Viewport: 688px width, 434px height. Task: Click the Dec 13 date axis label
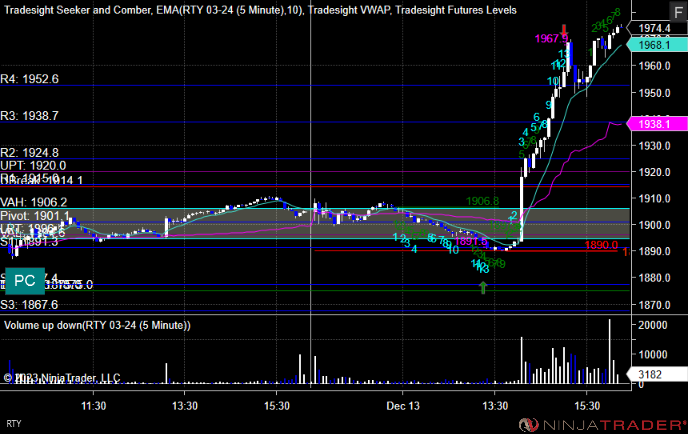403,406
